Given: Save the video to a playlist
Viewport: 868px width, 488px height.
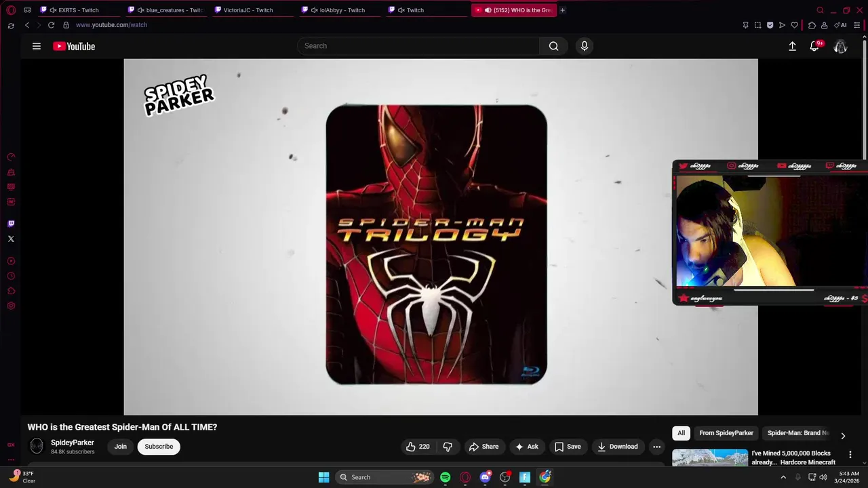Looking at the screenshot, I should point(568,447).
